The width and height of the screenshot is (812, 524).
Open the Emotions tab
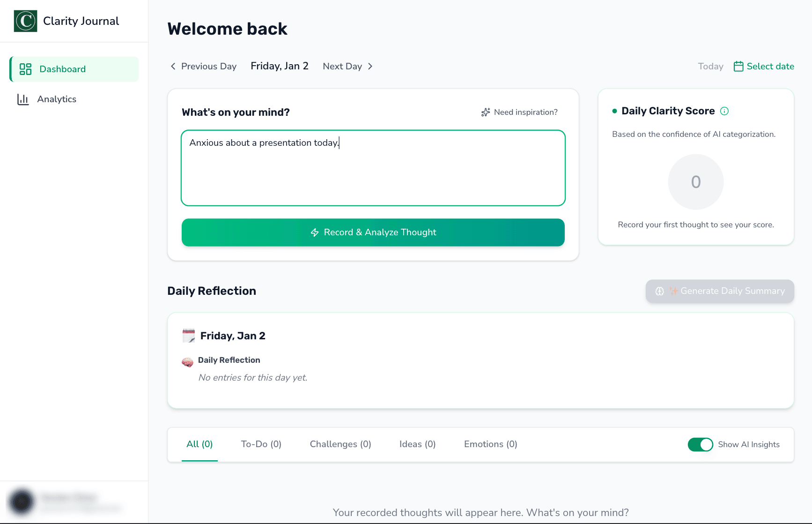click(x=490, y=444)
